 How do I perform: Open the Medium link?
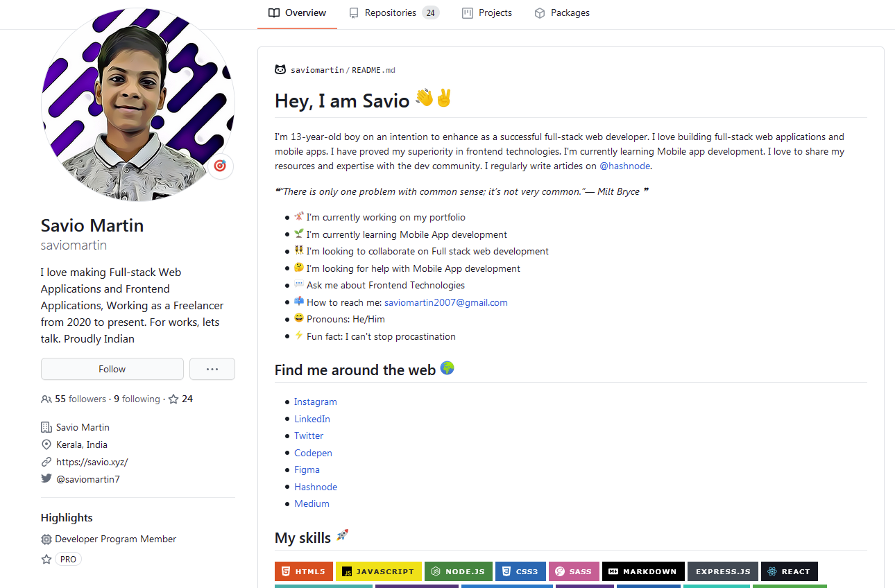click(312, 503)
